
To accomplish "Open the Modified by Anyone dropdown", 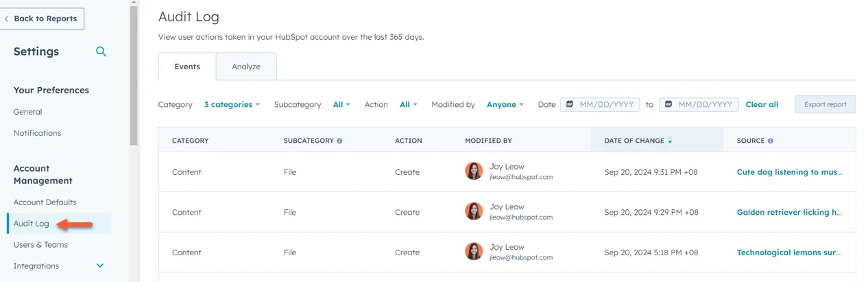I will (x=505, y=104).
